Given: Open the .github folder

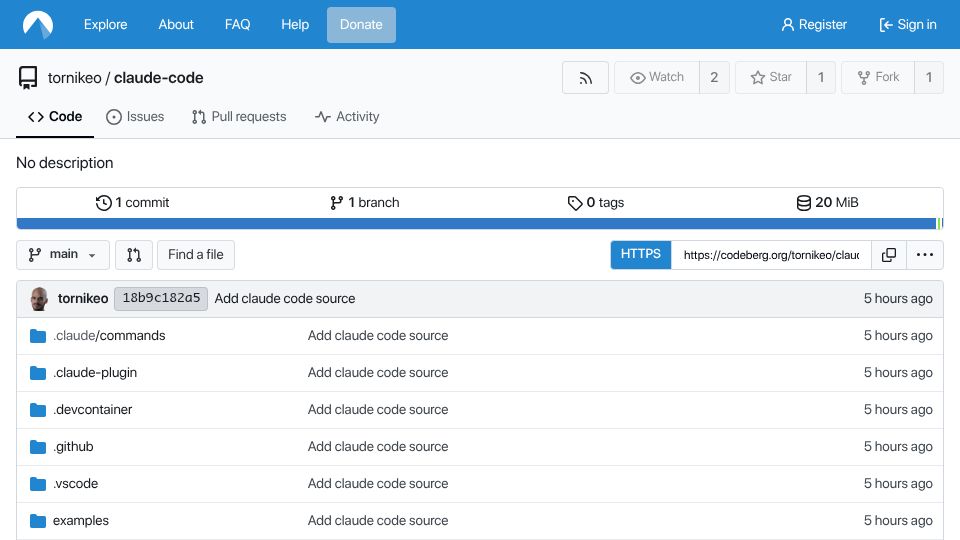Looking at the screenshot, I should 73,447.
